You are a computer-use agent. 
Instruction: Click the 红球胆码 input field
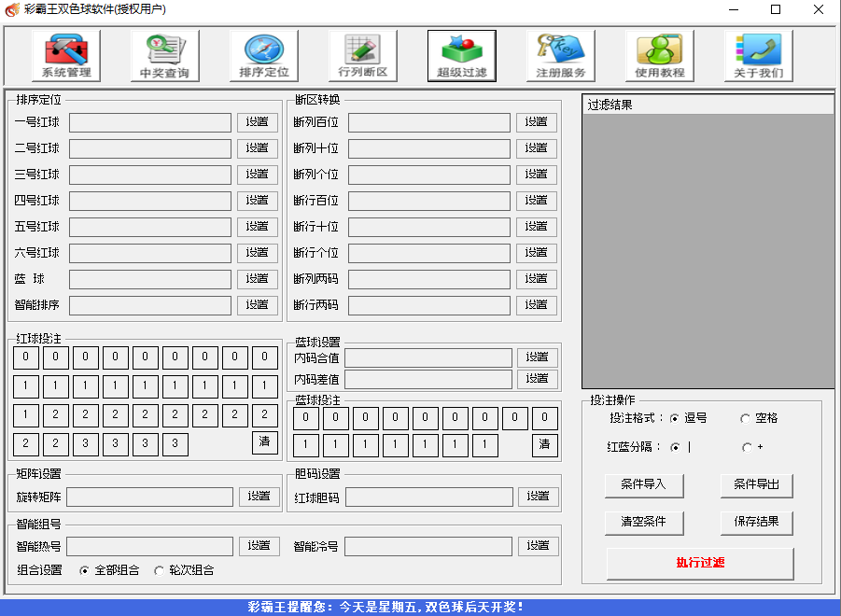pyautogui.click(x=429, y=497)
